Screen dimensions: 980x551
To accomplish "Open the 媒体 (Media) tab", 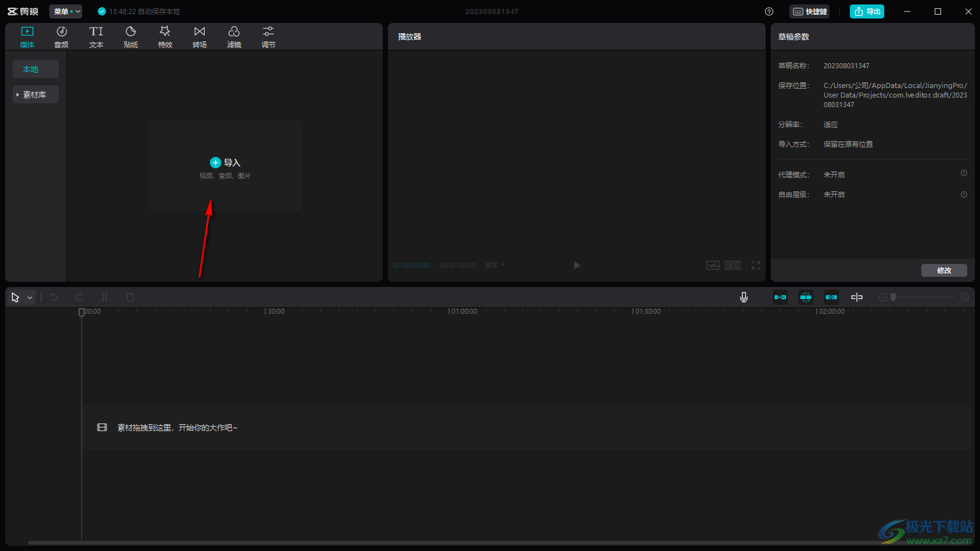I will (27, 37).
